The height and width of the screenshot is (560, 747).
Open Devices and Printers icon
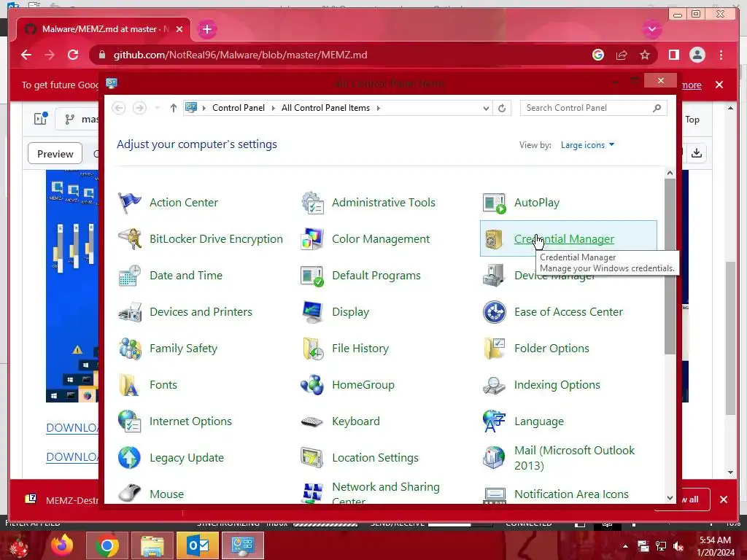tap(130, 312)
